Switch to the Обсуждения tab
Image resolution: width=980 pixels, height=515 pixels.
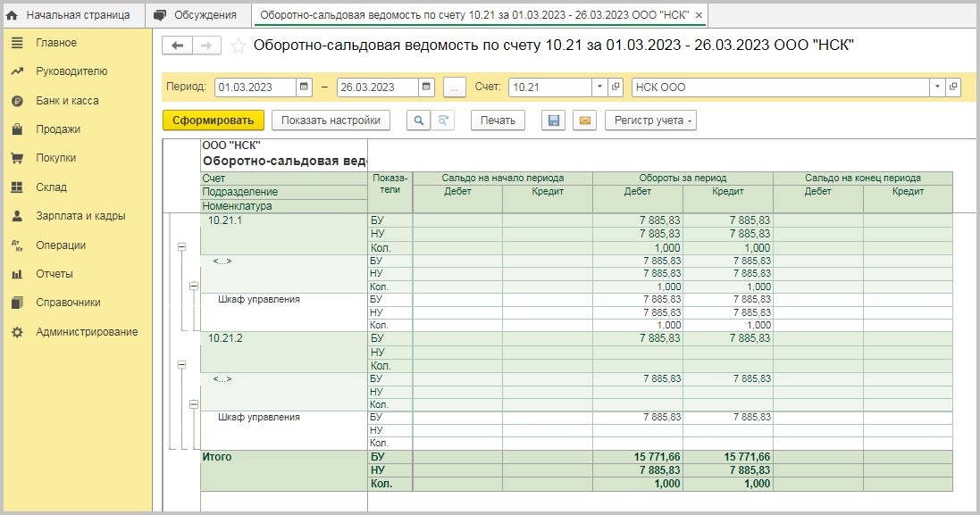coord(198,15)
